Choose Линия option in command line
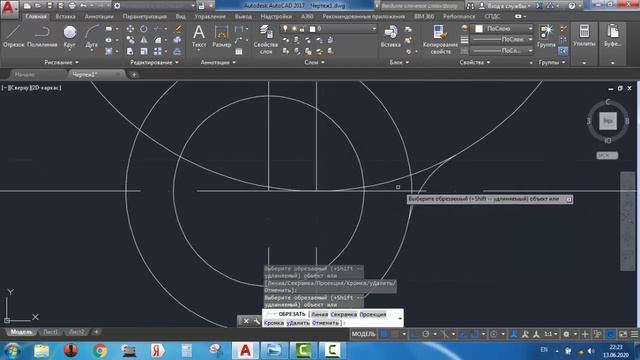The image size is (640, 360). (320, 314)
